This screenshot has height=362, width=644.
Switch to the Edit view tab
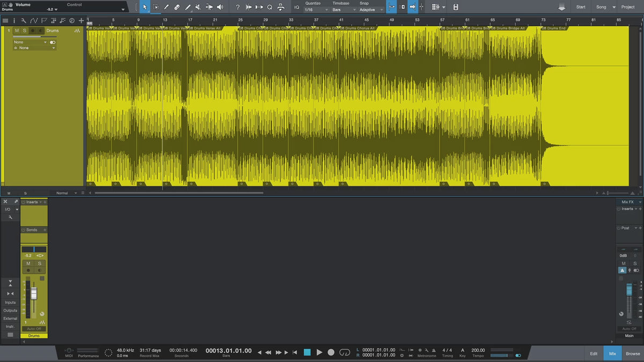594,353
